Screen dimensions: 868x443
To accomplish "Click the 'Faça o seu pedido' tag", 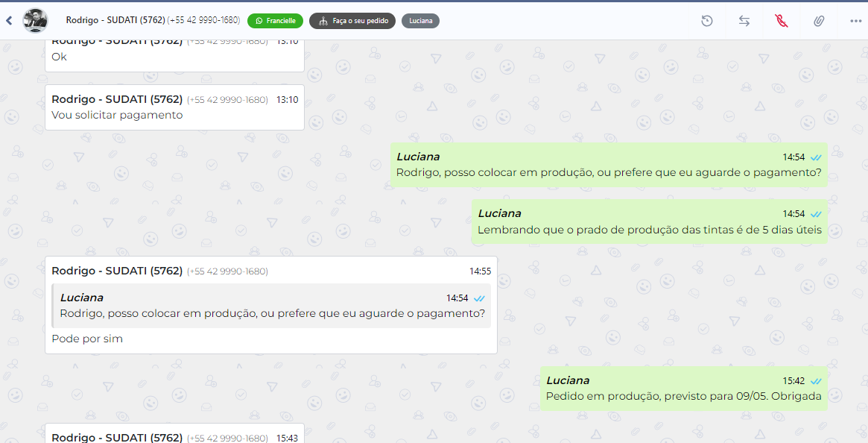I will point(352,21).
